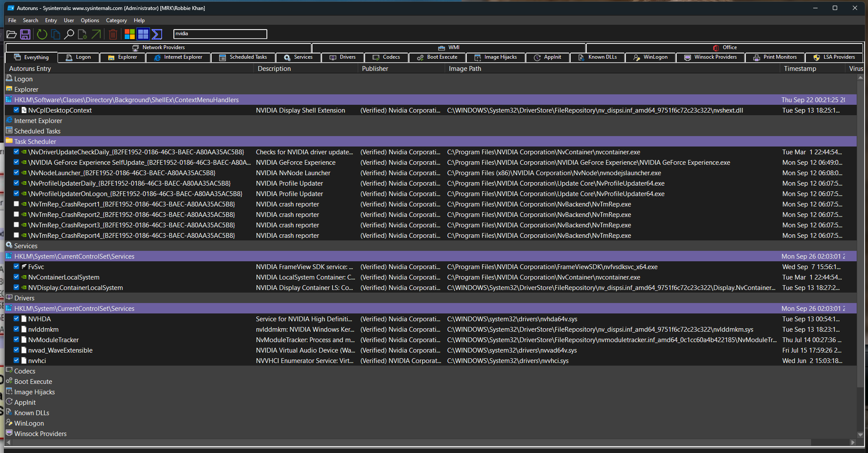Enable the NvTmRep_CrashReport4 checkbox
The height and width of the screenshot is (453, 868).
click(x=16, y=235)
